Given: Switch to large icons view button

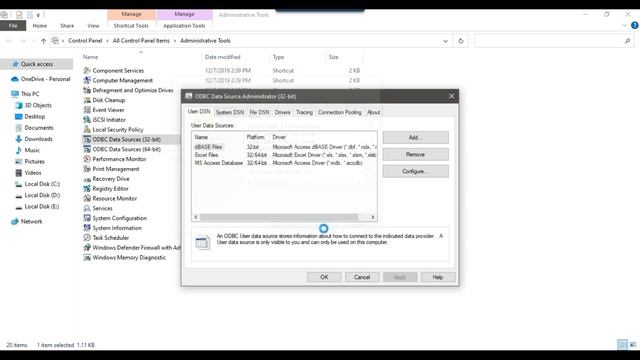Looking at the screenshot, I should click(633, 345).
